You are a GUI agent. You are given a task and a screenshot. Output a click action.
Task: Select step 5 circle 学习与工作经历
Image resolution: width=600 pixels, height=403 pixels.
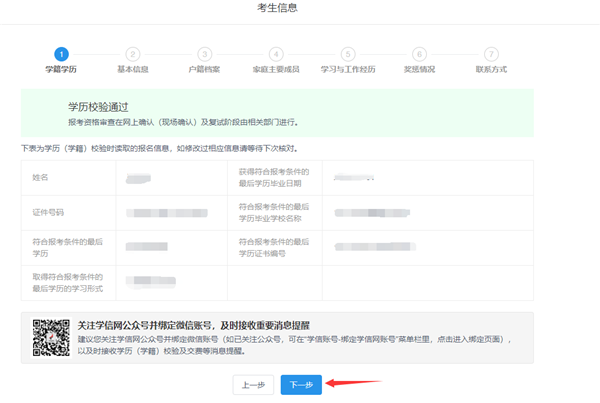(348, 54)
